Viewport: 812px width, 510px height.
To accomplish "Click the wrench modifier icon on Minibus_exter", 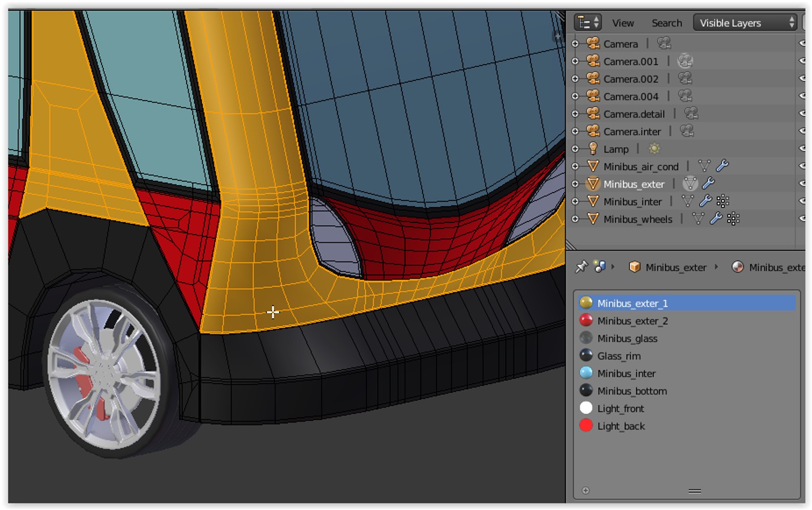I will tap(708, 183).
